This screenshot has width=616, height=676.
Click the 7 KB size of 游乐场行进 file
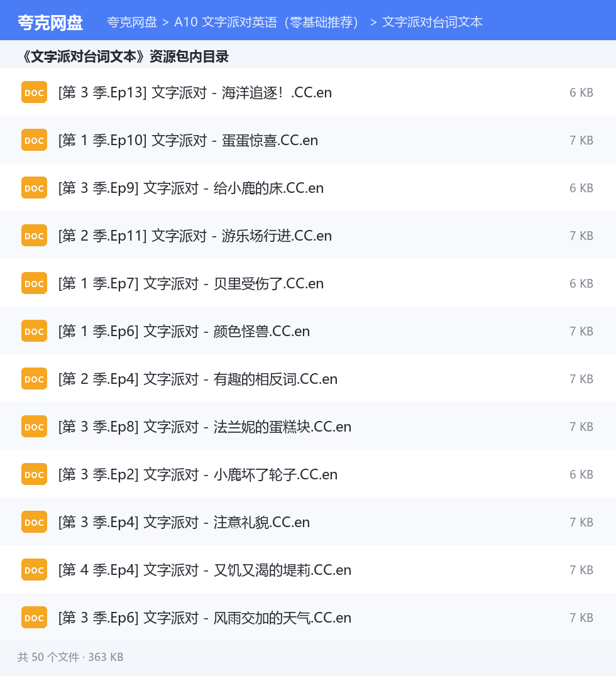tap(581, 236)
